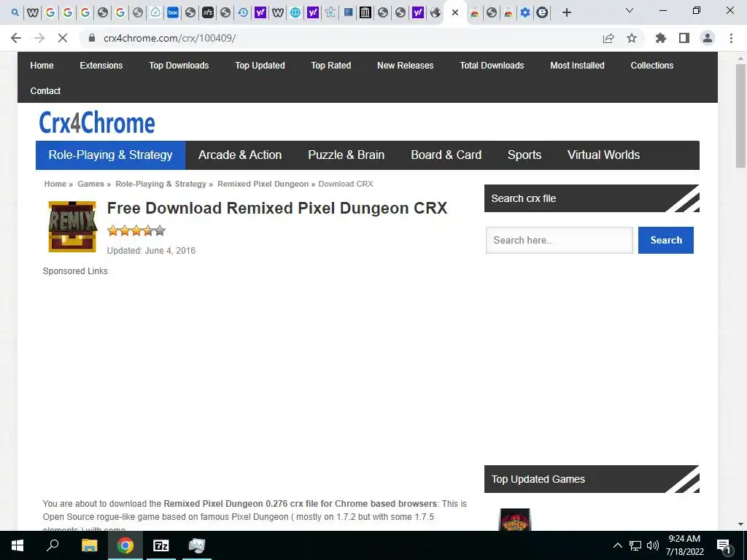Screen dimensions: 747x560
Task: Show hidden system tray icons
Action: [617, 545]
